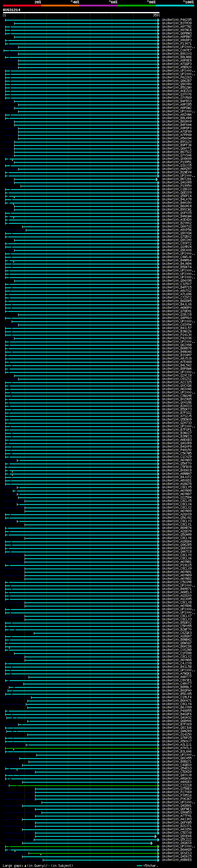Screen dimensions: 197x868
Task: Click the 359 query end position
Action: tap(155, 15)
